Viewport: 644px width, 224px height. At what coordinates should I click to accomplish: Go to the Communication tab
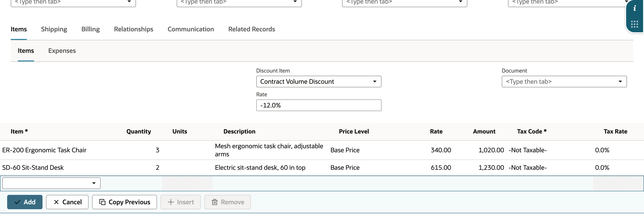(x=191, y=29)
